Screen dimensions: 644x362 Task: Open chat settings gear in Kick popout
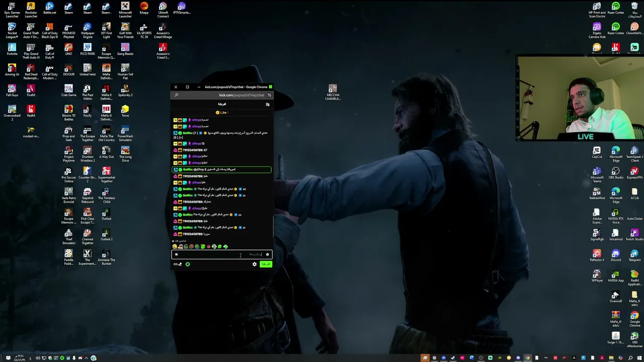(255, 264)
